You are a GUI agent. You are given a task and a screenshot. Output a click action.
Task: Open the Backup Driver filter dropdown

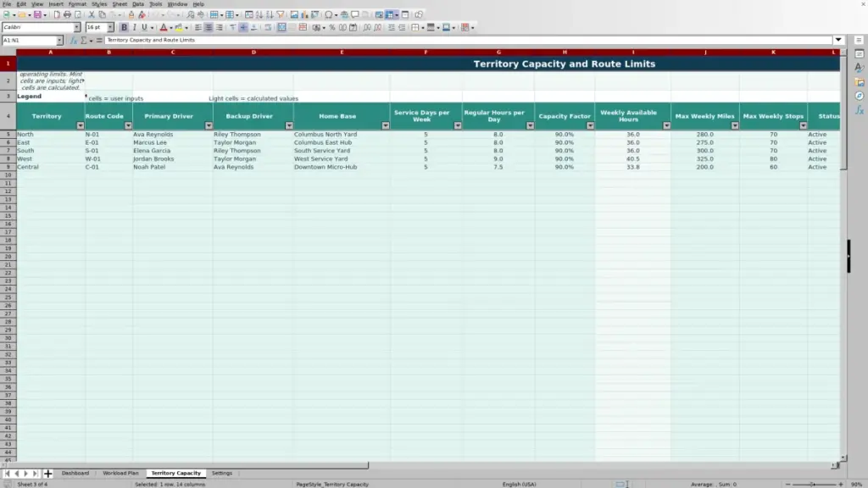pos(289,125)
